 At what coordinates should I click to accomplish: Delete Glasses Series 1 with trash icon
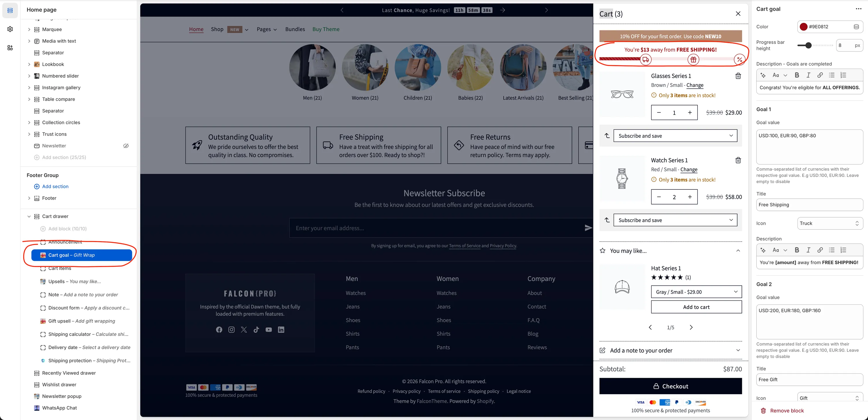738,76
